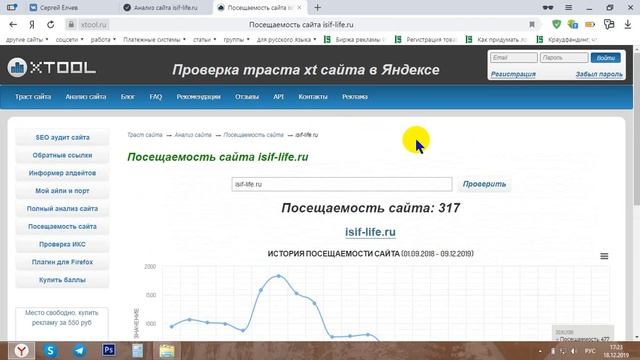Image resolution: width=640 pixels, height=360 pixels.
Task: Click the Анализ сайта breadcrumb link
Action: (x=193, y=135)
